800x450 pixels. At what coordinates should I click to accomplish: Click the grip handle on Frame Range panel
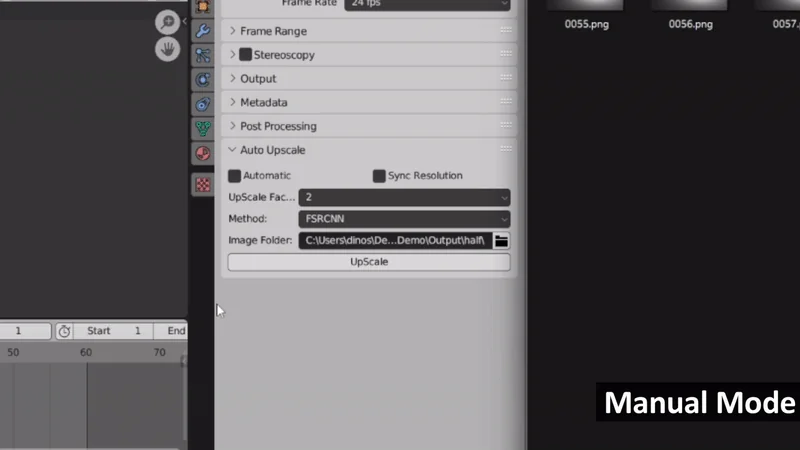point(506,30)
